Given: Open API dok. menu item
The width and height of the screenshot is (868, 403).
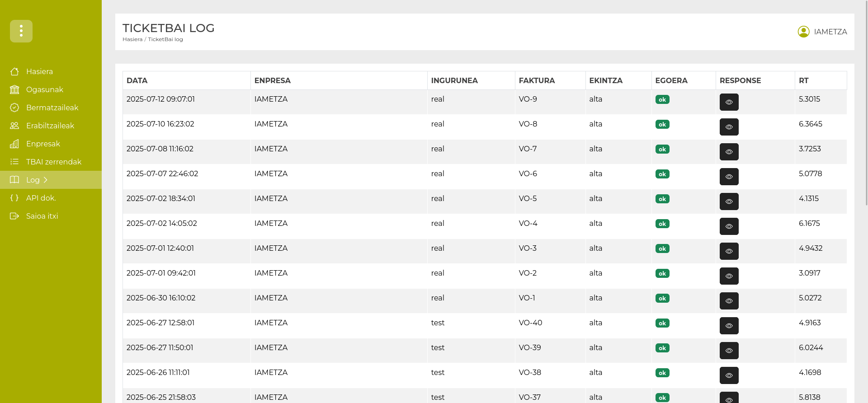Looking at the screenshot, I should click(x=51, y=198).
